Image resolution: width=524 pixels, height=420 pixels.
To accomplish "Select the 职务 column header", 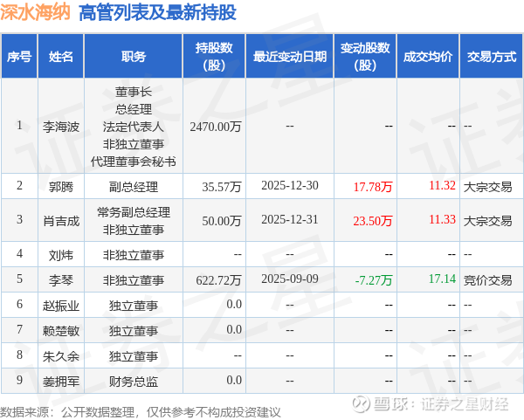I will pyautogui.click(x=134, y=57).
